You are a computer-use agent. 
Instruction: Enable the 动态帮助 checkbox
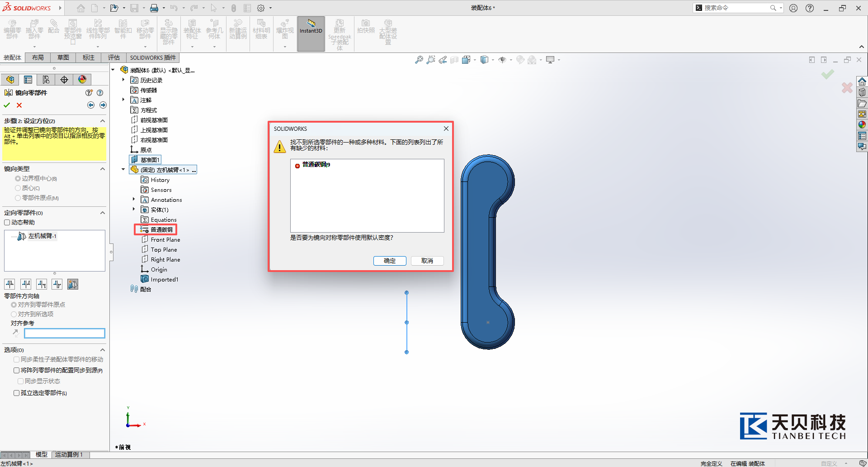(x=7, y=222)
